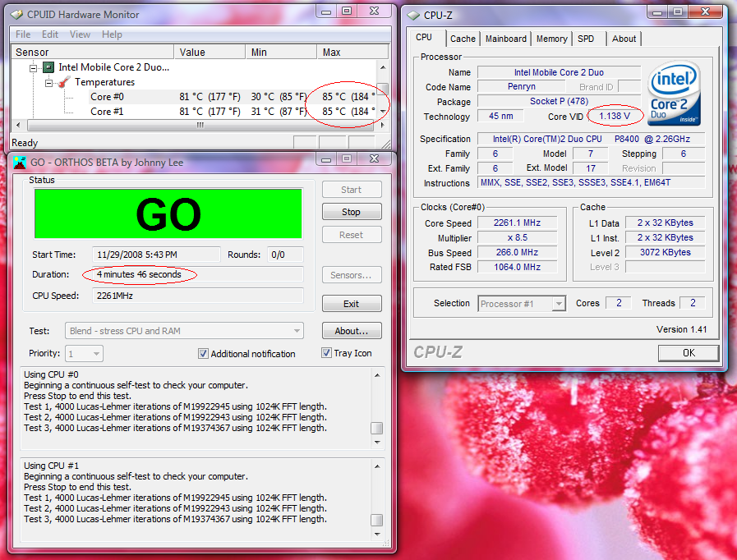This screenshot has width=737, height=560.
Task: Toggle the Additional notification checkbox
Action: click(203, 353)
